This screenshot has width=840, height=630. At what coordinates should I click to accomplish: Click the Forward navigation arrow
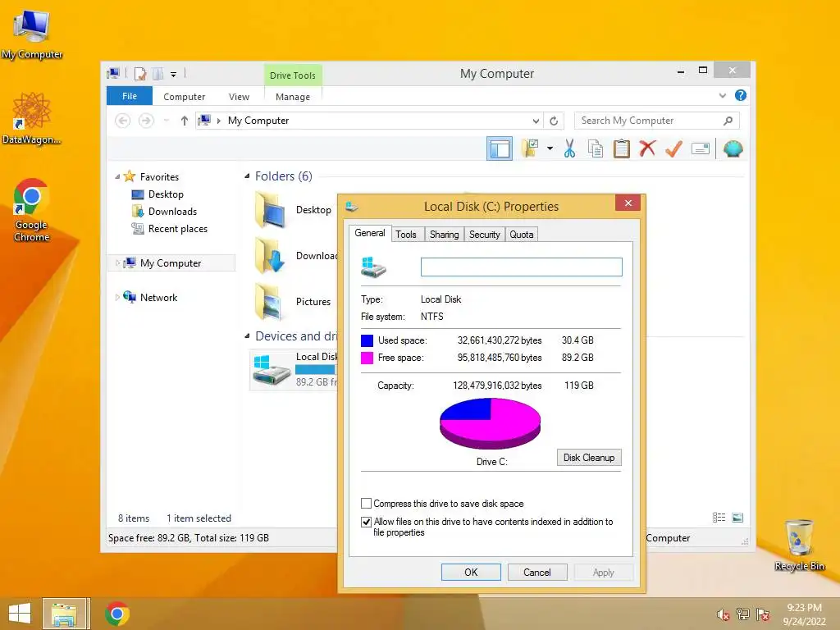146,121
